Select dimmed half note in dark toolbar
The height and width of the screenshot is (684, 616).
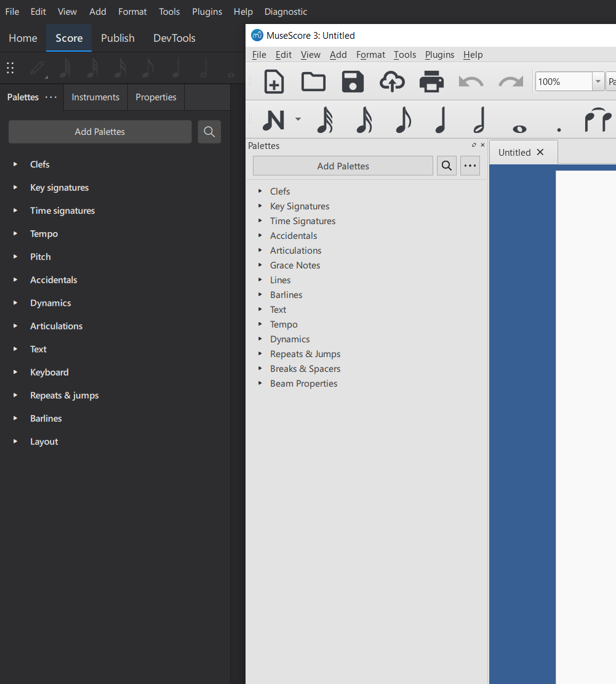[204, 68]
